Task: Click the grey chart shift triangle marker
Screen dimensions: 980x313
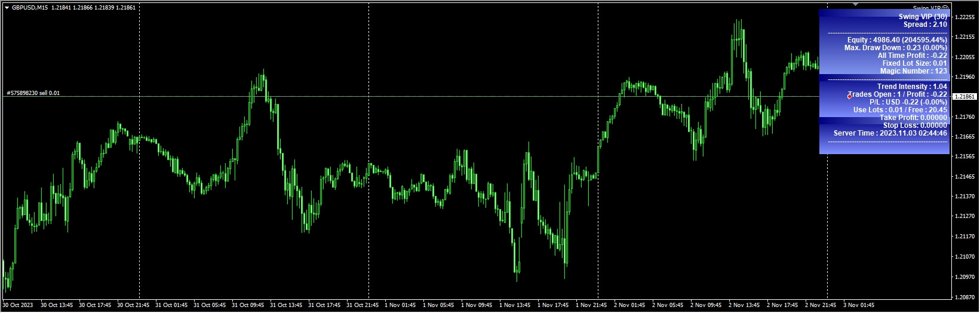Action: [x=855, y=4]
